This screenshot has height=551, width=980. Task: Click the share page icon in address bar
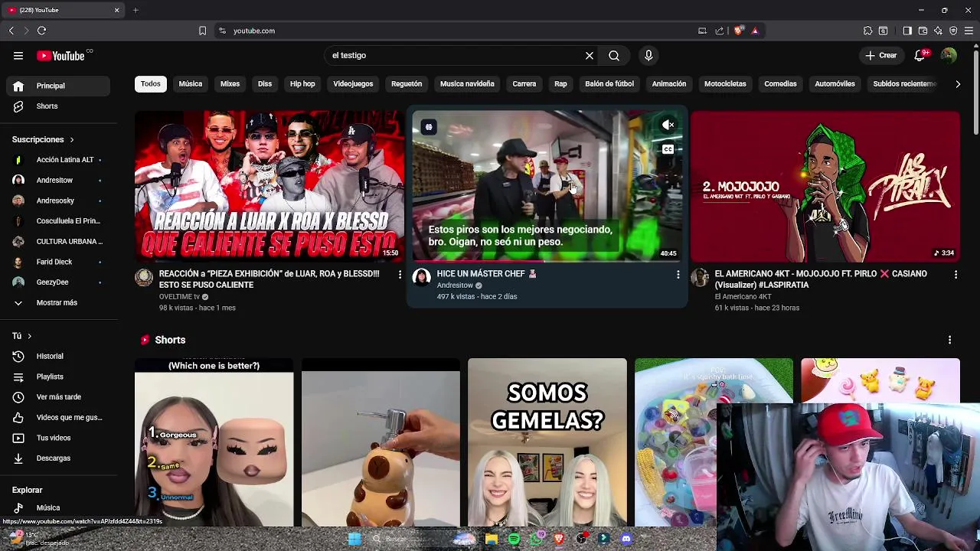pos(720,31)
